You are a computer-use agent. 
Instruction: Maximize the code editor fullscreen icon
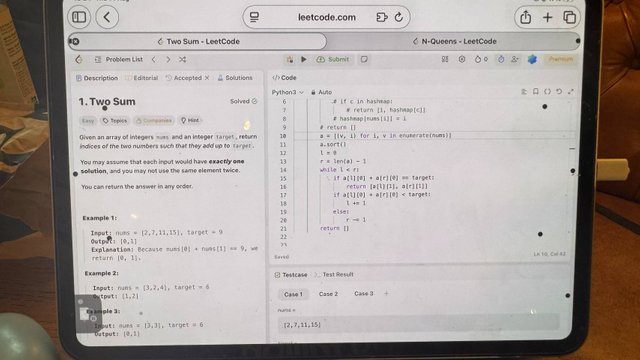[571, 91]
